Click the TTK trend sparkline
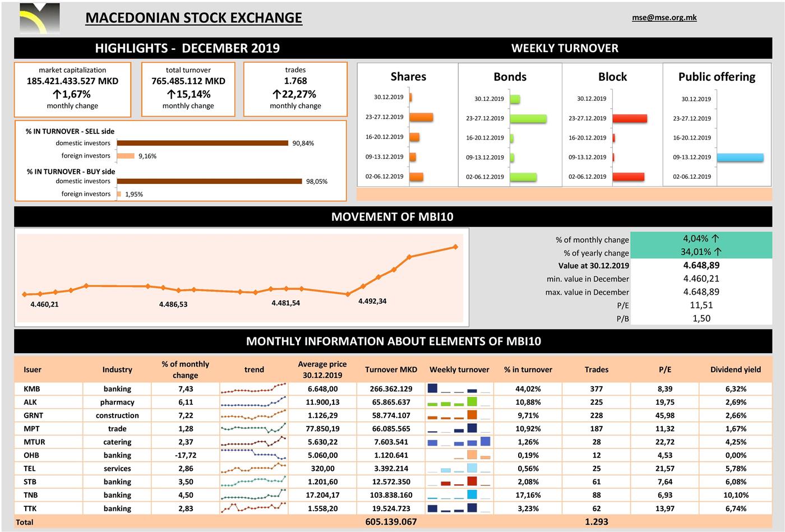This screenshot has width=785, height=532. [x=253, y=508]
